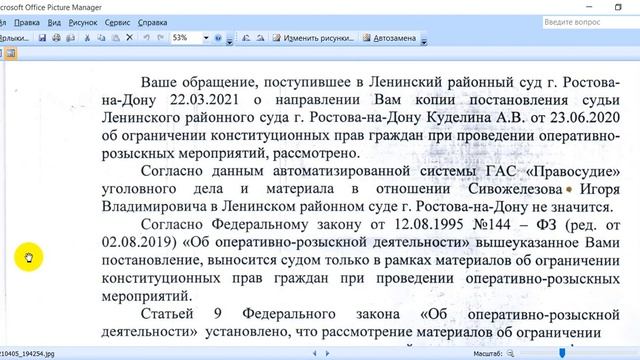Screen dimensions: 640x360
Task: Click the Copy icon in the toolbar
Action: (101, 38)
